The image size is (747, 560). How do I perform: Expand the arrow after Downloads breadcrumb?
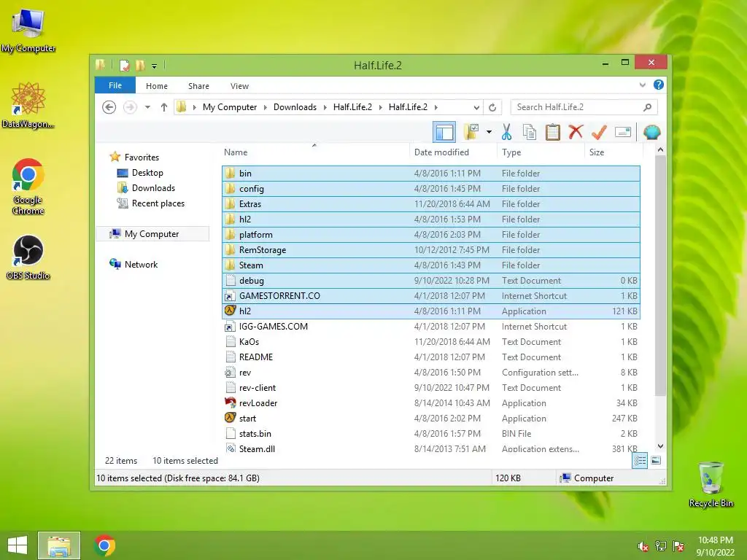[x=325, y=107]
